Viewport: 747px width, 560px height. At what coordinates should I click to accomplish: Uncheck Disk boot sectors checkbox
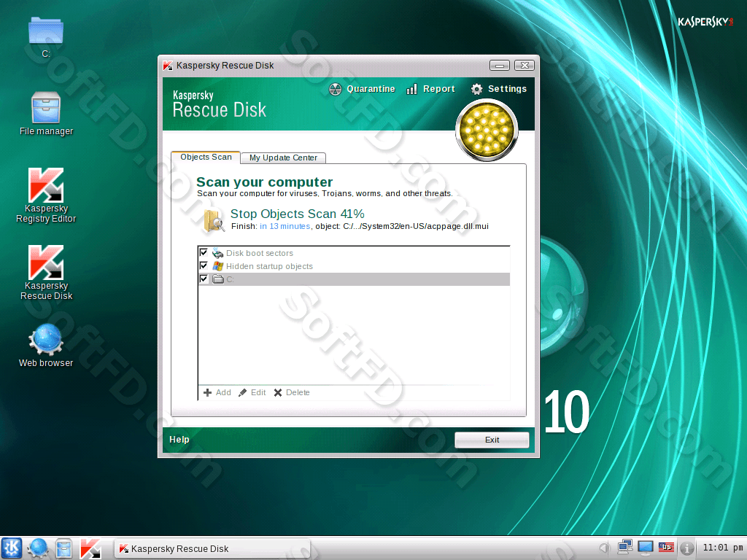point(204,252)
